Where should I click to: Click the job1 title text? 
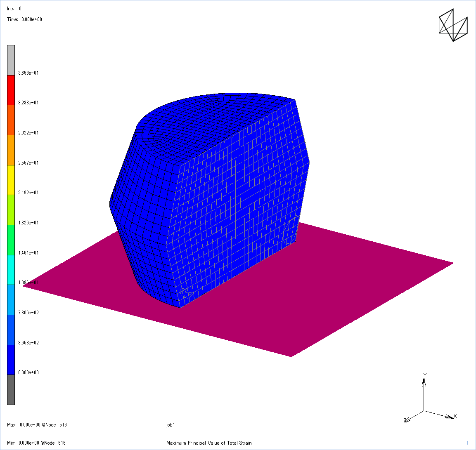pos(171,425)
